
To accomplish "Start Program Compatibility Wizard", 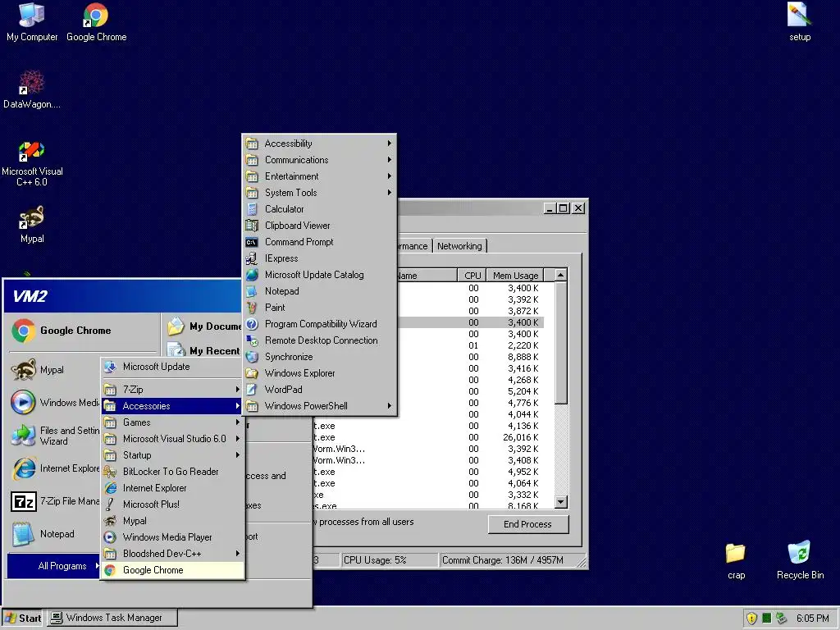I will pyautogui.click(x=319, y=324).
